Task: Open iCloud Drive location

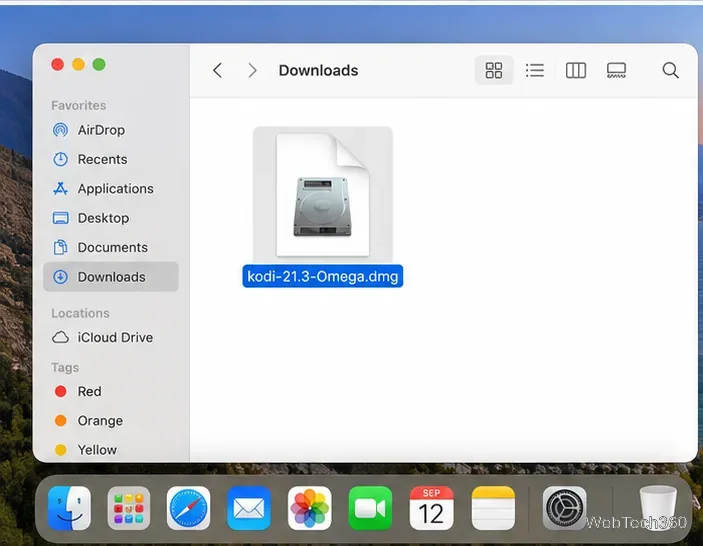Action: point(111,337)
